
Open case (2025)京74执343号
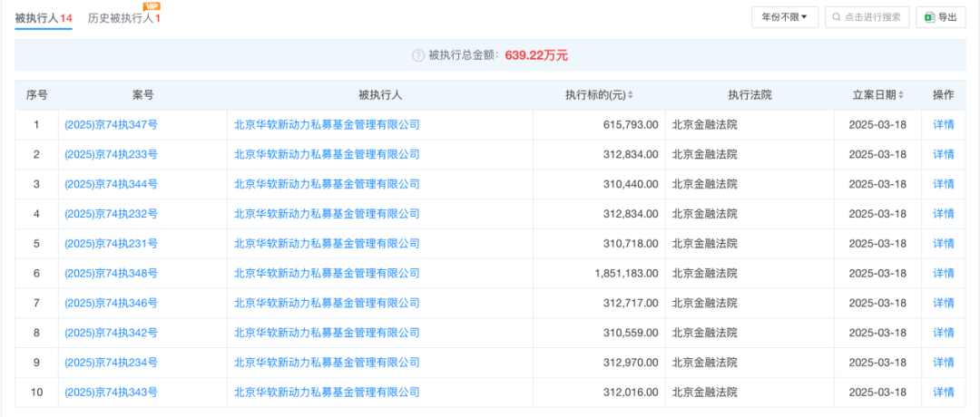tap(112, 392)
